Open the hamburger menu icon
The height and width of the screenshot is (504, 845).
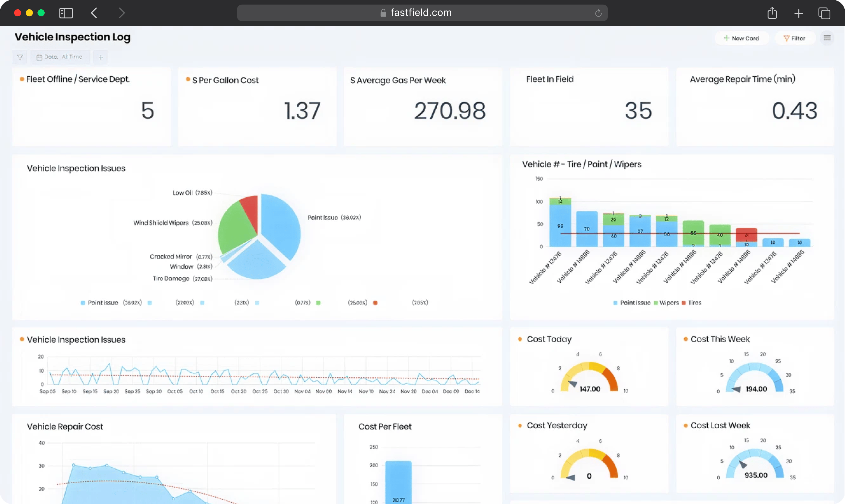(827, 38)
